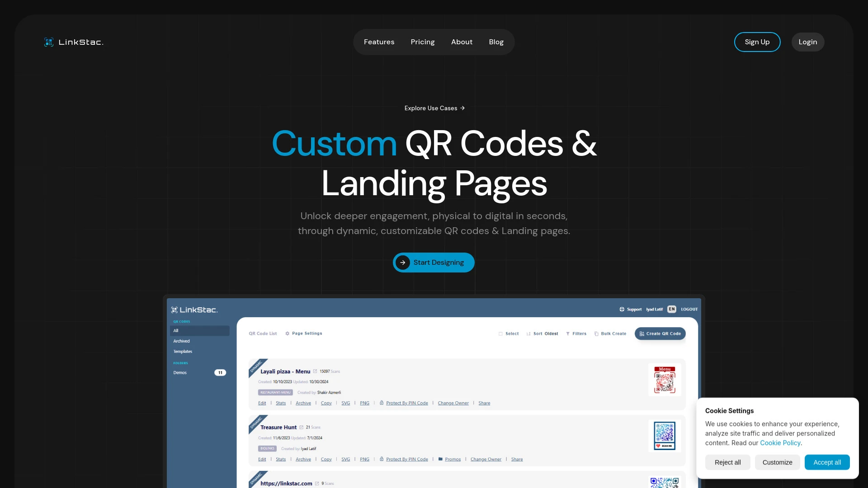Click the Cookie Policy hyperlink

click(x=780, y=443)
